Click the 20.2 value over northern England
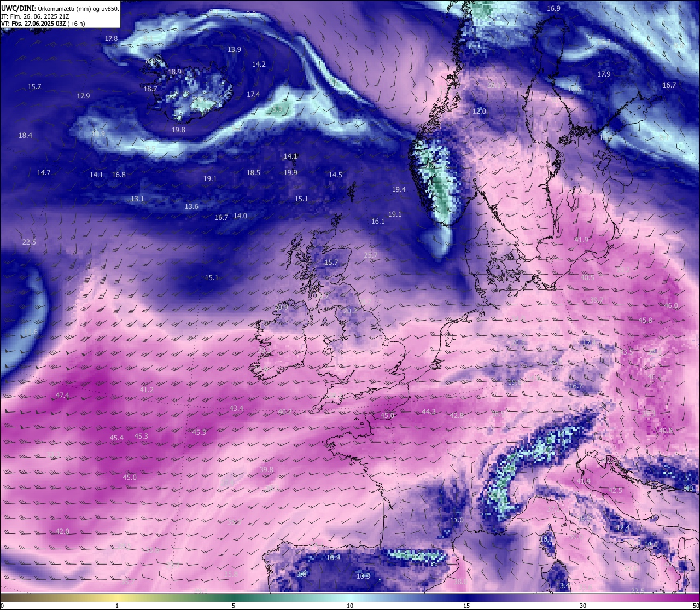 [349, 311]
